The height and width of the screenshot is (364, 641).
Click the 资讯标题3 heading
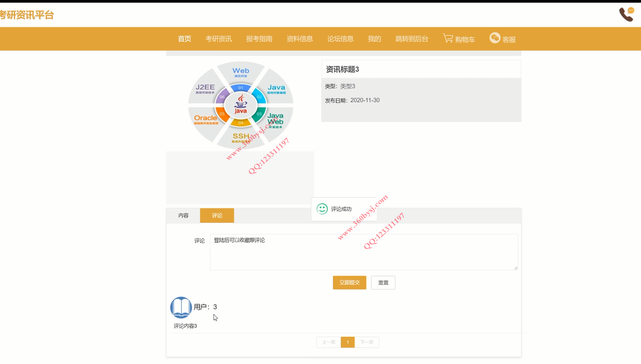pyautogui.click(x=343, y=69)
